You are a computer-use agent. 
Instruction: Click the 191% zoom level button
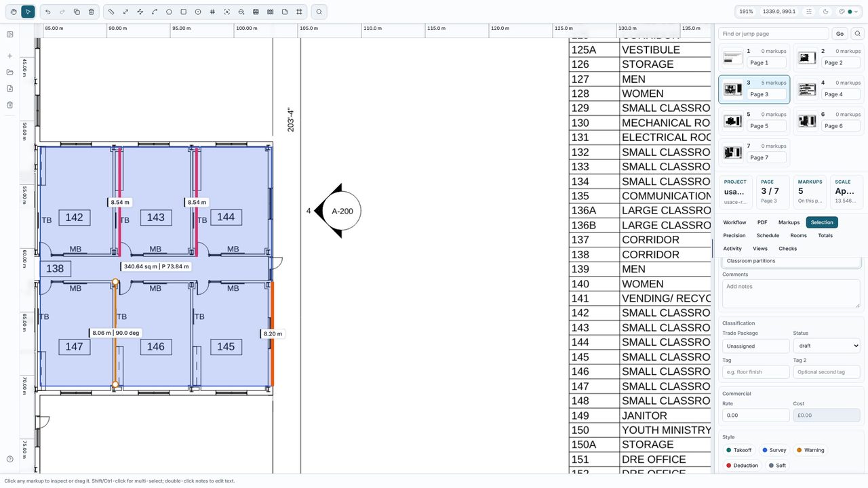(747, 12)
